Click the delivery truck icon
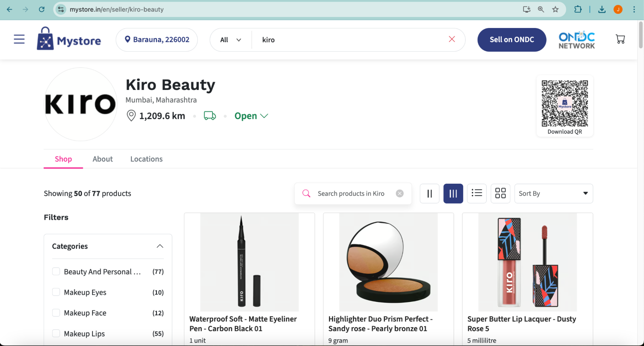Image resolution: width=644 pixels, height=346 pixels. tap(210, 115)
